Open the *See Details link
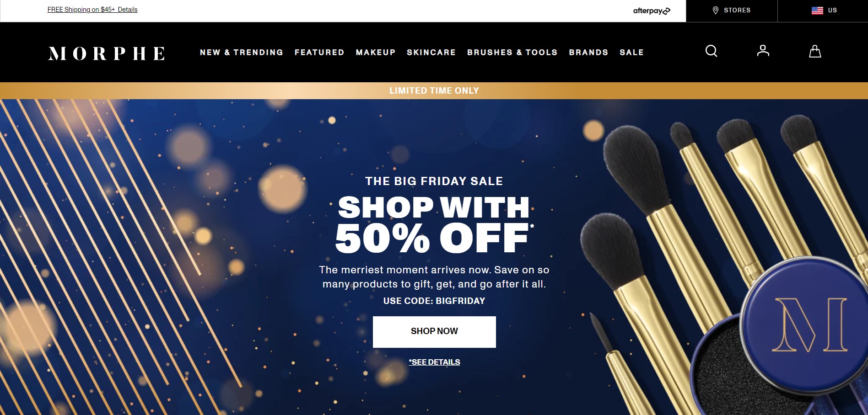 pyautogui.click(x=434, y=362)
